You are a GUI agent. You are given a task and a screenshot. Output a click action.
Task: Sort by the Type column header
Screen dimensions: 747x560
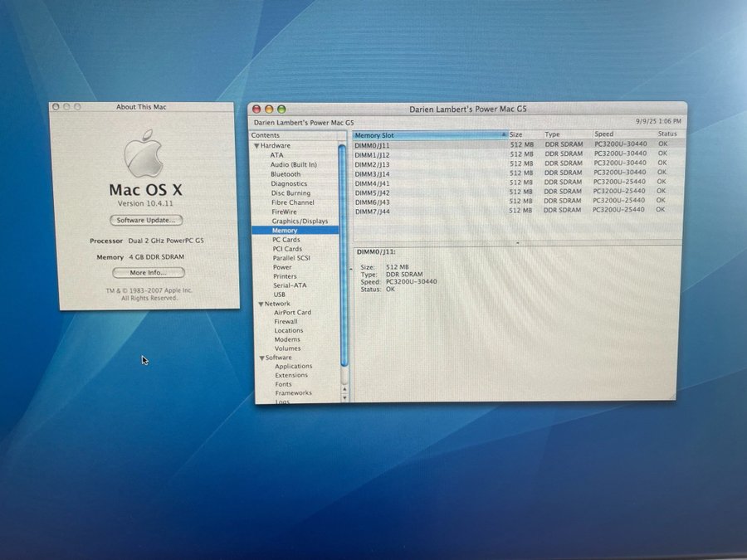click(568, 134)
